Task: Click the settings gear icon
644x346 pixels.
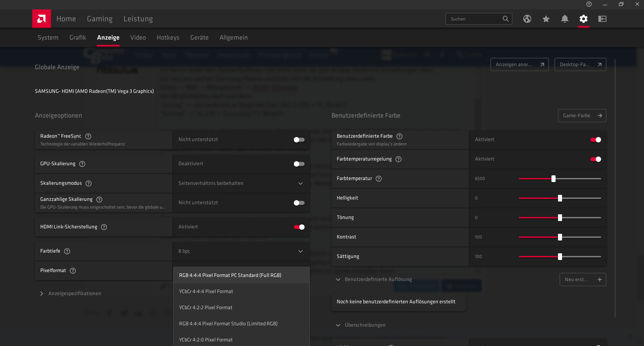Action: (x=583, y=19)
